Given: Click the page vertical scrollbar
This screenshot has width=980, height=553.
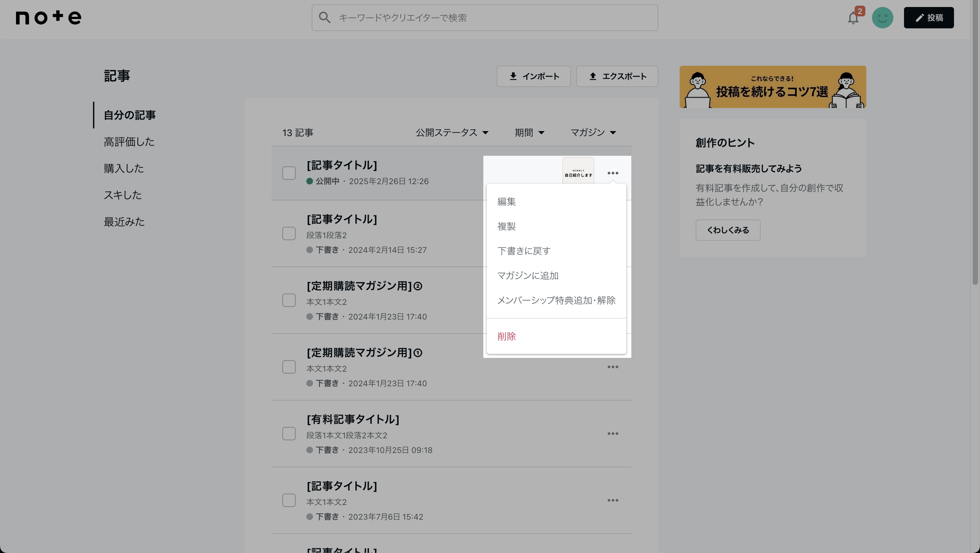Looking at the screenshot, I should [x=975, y=142].
